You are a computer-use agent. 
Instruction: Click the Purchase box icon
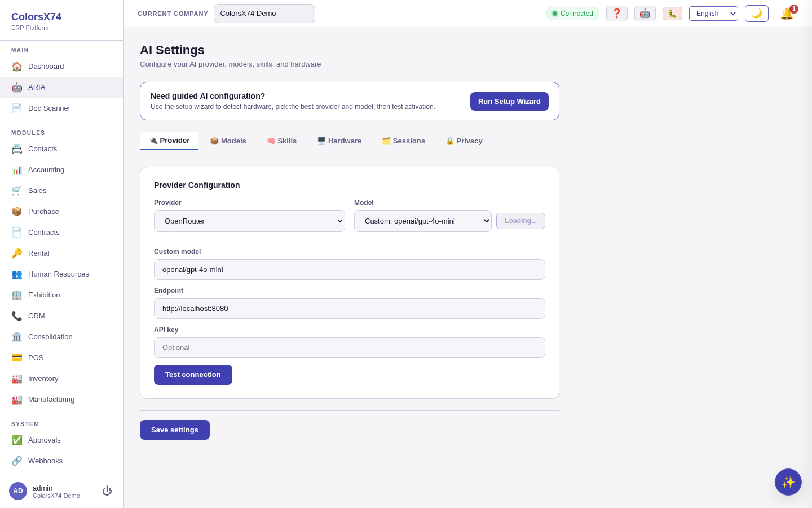[17, 211]
